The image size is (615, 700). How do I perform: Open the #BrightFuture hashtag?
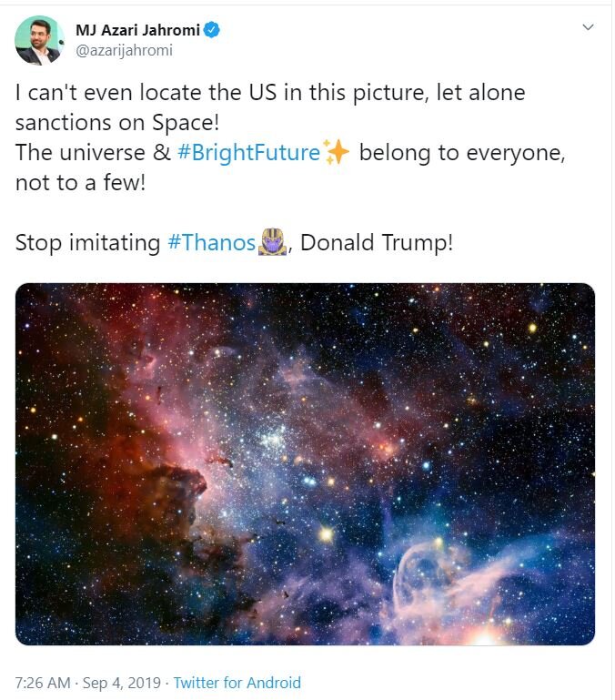[248, 153]
